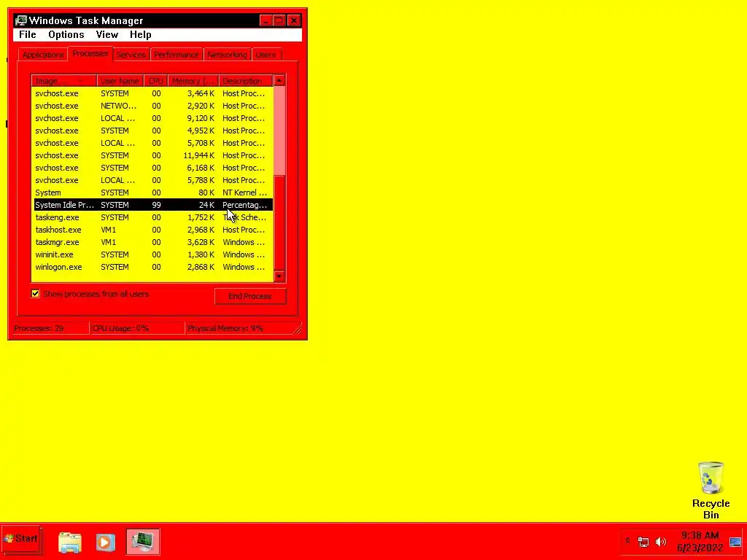The width and height of the screenshot is (747, 560).
Task: Click the taskbar clock showing 9:38 AM
Action: click(700, 542)
